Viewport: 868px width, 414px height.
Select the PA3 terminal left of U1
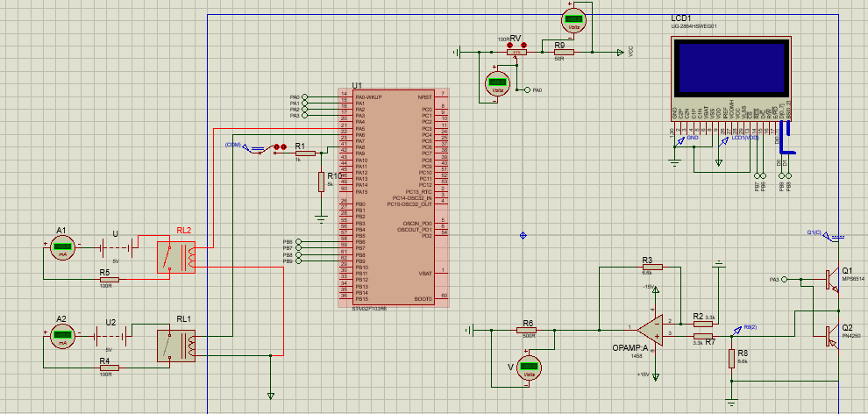(x=304, y=115)
